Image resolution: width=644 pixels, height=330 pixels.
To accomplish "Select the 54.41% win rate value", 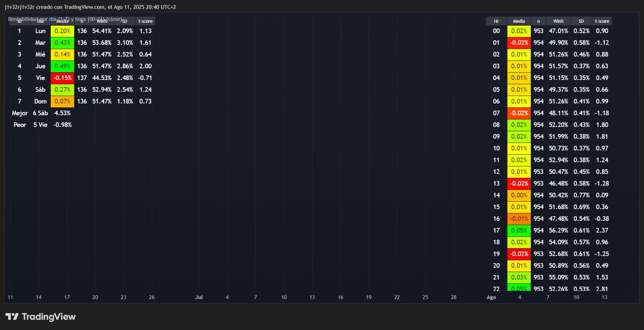I will (101, 31).
